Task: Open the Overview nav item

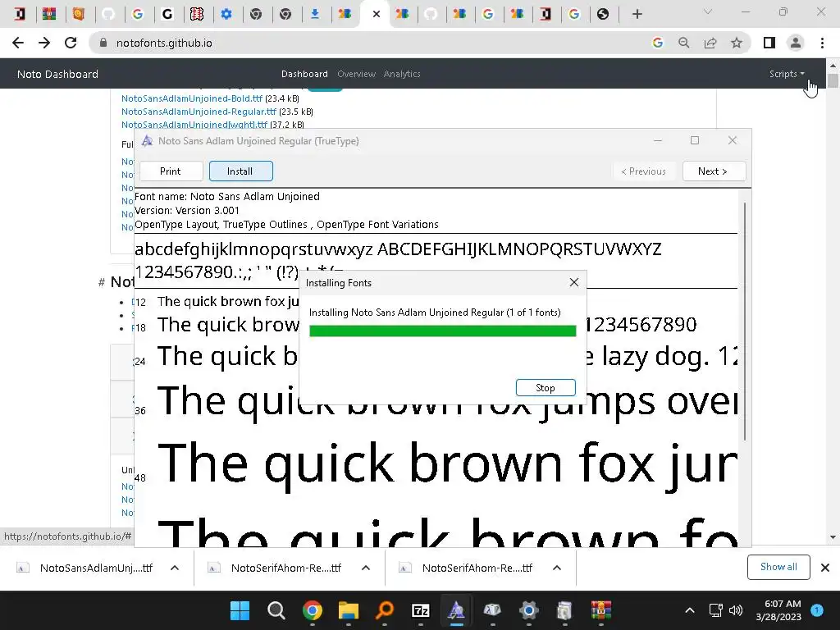Action: click(356, 74)
